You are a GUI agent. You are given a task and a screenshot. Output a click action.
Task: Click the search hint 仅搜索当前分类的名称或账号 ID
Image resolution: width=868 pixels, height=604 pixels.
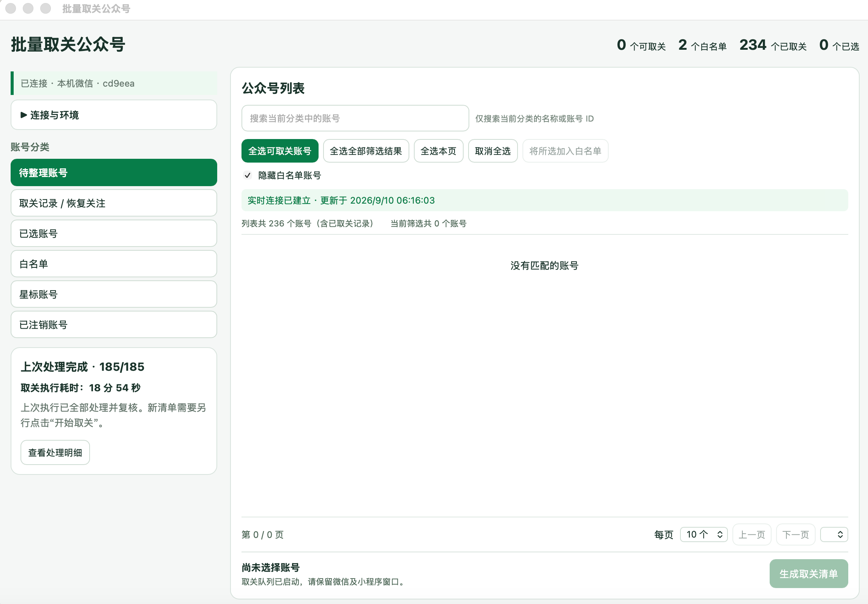tap(535, 119)
